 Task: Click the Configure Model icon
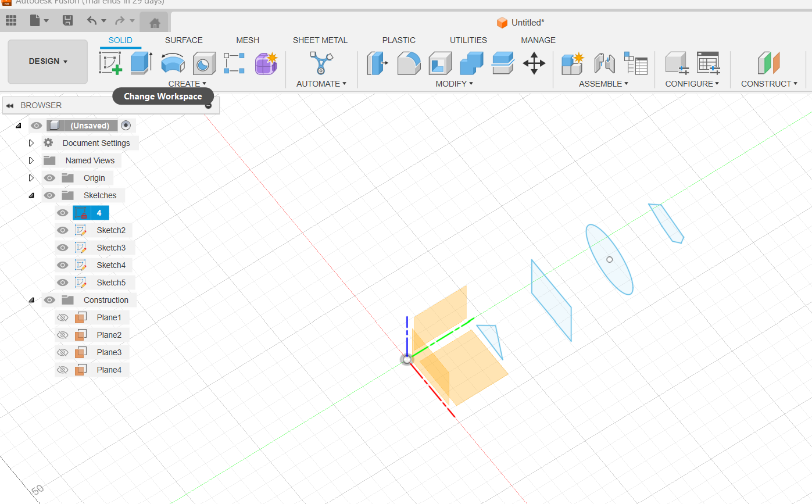(x=677, y=63)
